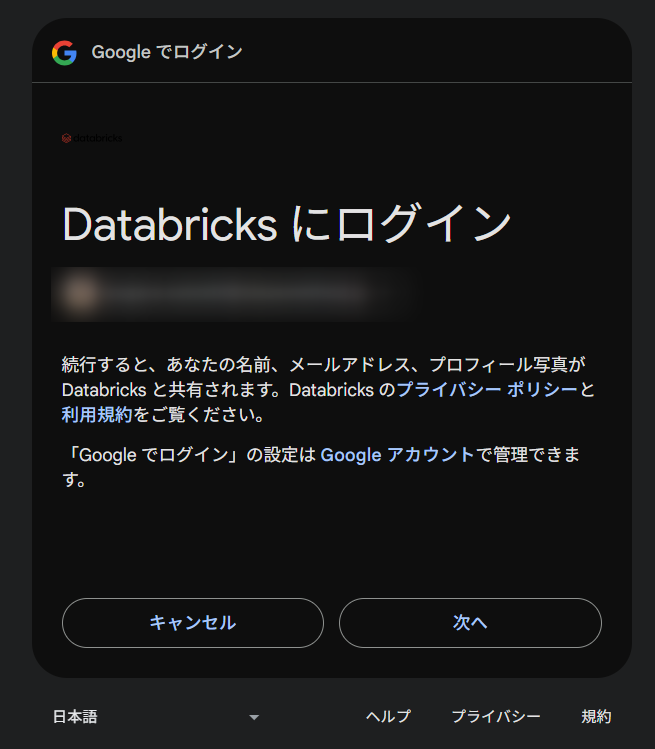Viewport: 655px width, 749px height.
Task: Open the プライバシー ポリシー link
Action: [487, 390]
